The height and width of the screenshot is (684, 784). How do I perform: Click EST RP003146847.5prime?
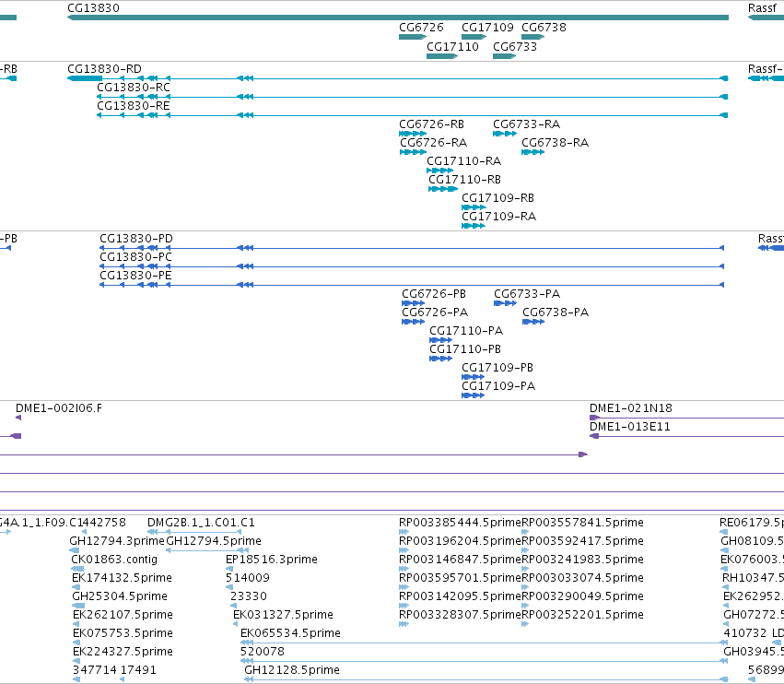404,569
